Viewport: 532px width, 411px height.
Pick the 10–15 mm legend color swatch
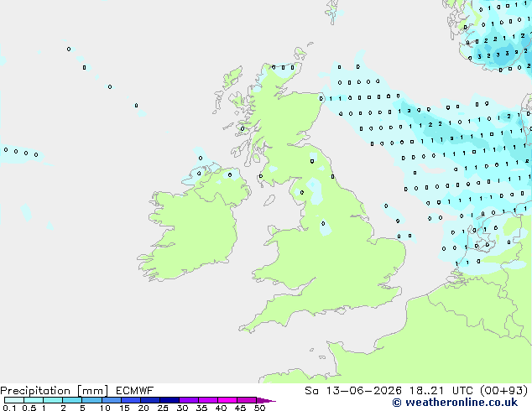coord(112,400)
